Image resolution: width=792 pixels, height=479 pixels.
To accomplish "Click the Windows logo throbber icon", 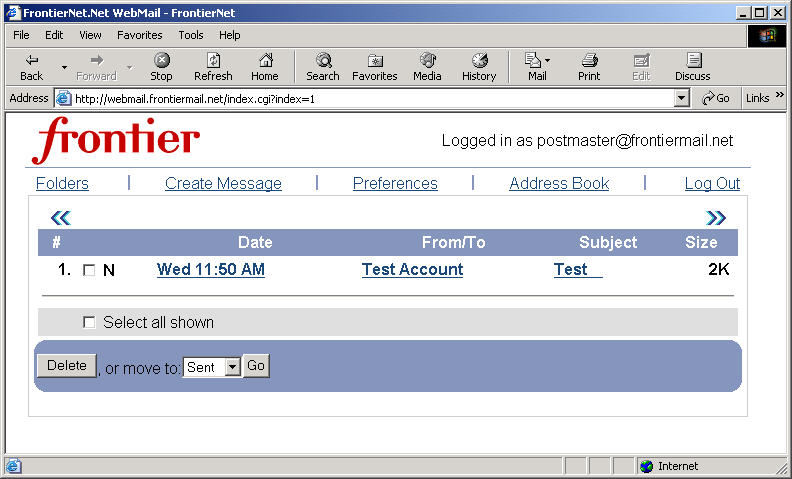I will pyautogui.click(x=767, y=35).
